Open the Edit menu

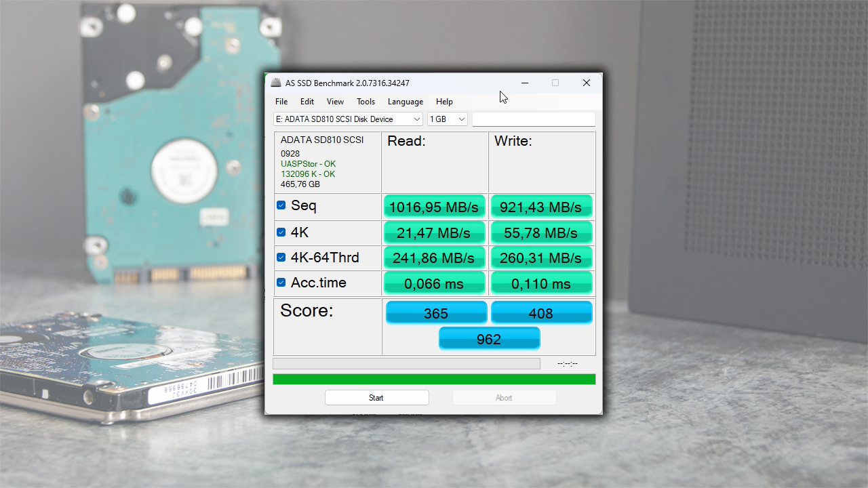[x=307, y=102]
